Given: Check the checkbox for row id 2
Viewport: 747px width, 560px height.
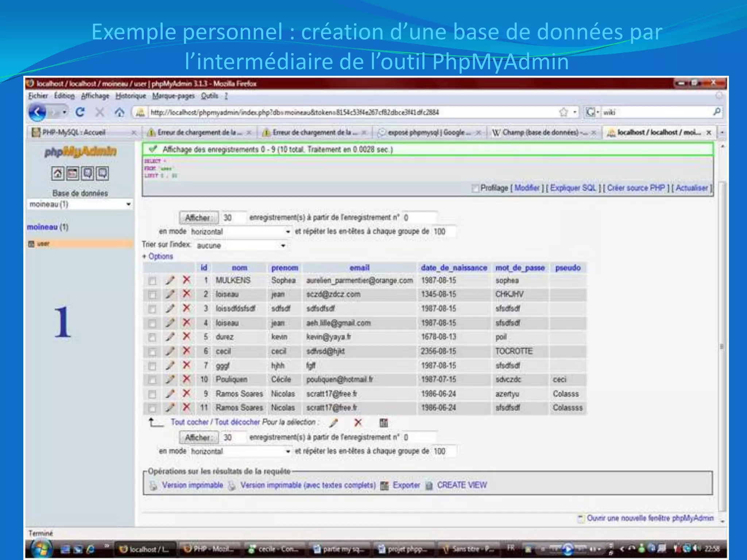Looking at the screenshot, I should coord(152,295).
